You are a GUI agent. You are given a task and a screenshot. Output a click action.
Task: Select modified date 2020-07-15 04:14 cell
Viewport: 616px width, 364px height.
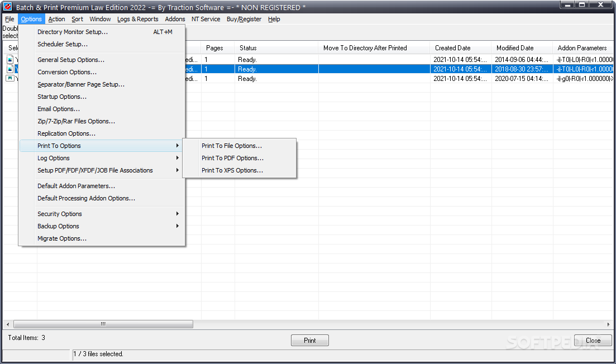pos(522,79)
